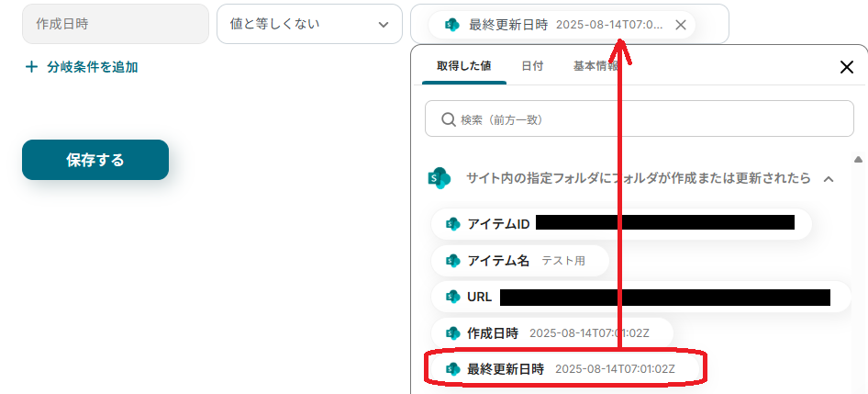Add a branch condition with 分岐条件を追加
The image size is (868, 394).
82,68
